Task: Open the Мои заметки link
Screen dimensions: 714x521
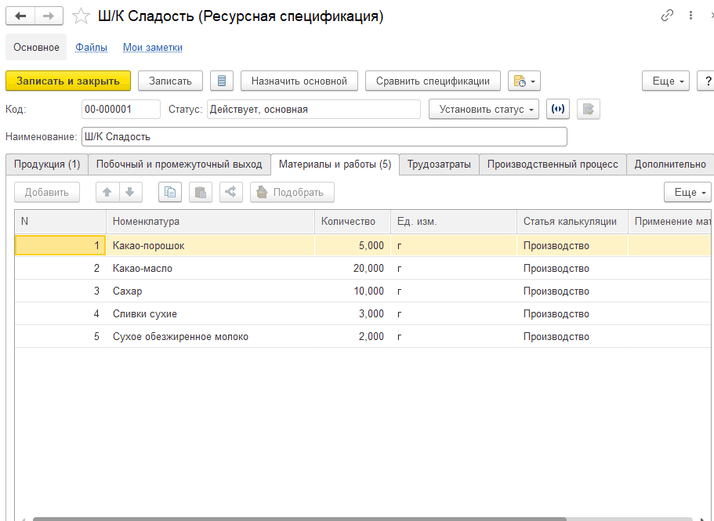Action: 152,47
